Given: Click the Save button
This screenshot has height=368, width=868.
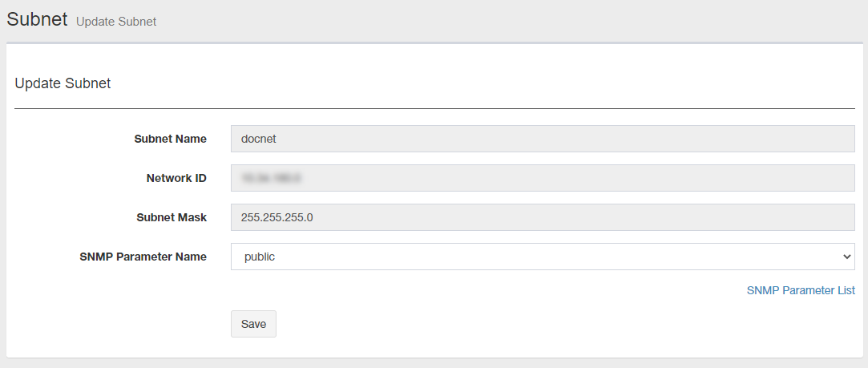Looking at the screenshot, I should 253,324.
